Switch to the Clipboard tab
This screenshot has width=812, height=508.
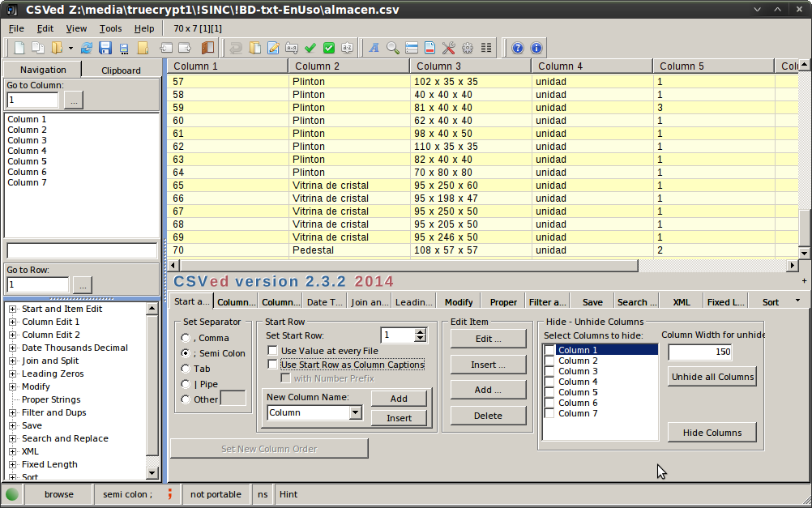(121, 70)
